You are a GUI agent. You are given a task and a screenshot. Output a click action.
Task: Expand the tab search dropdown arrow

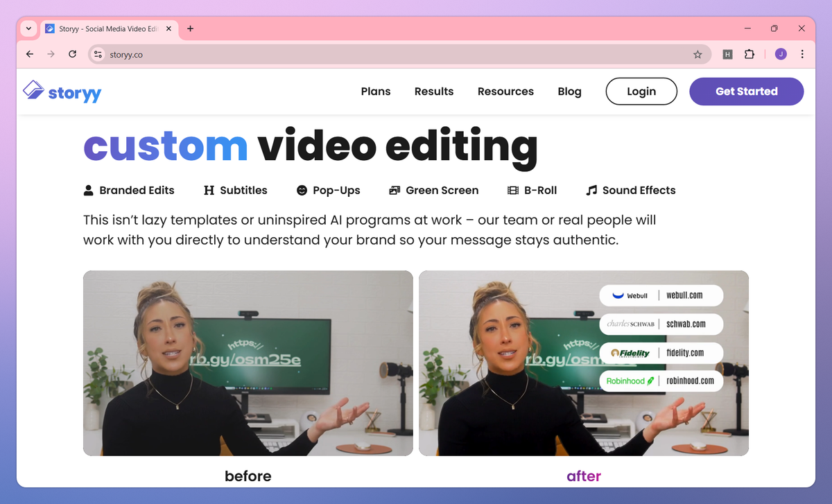point(28,28)
